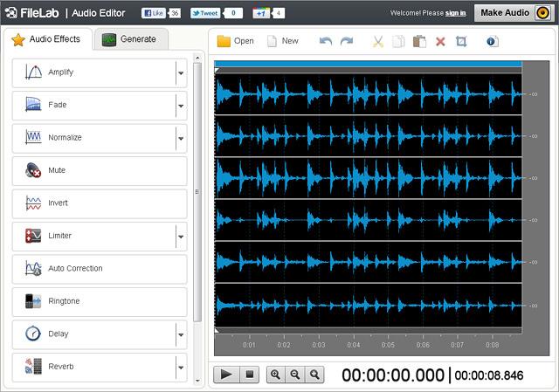Viewport: 559px width, 392px height.
Task: Delete selection with the red X icon
Action: point(440,42)
